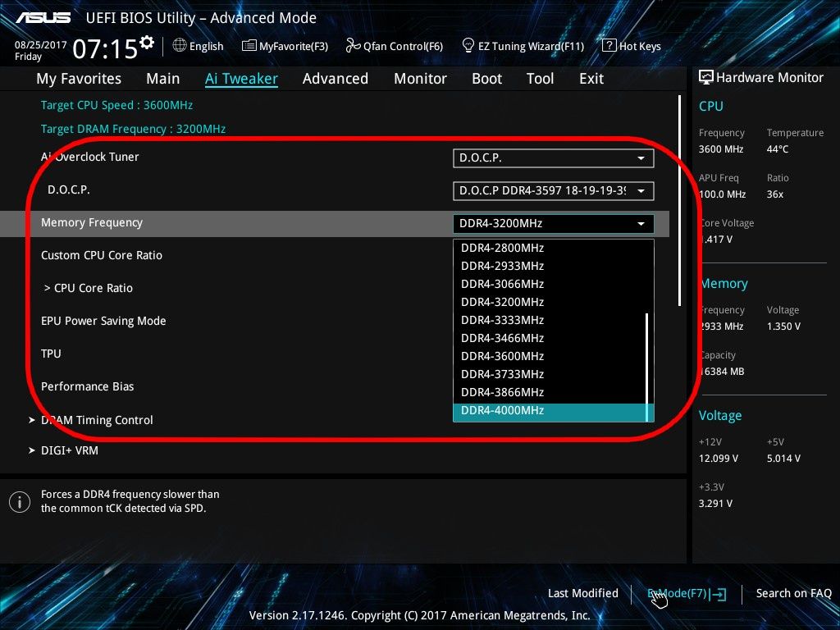The image size is (840, 630).
Task: Choose DDR4-3866MHz option
Action: coord(550,393)
